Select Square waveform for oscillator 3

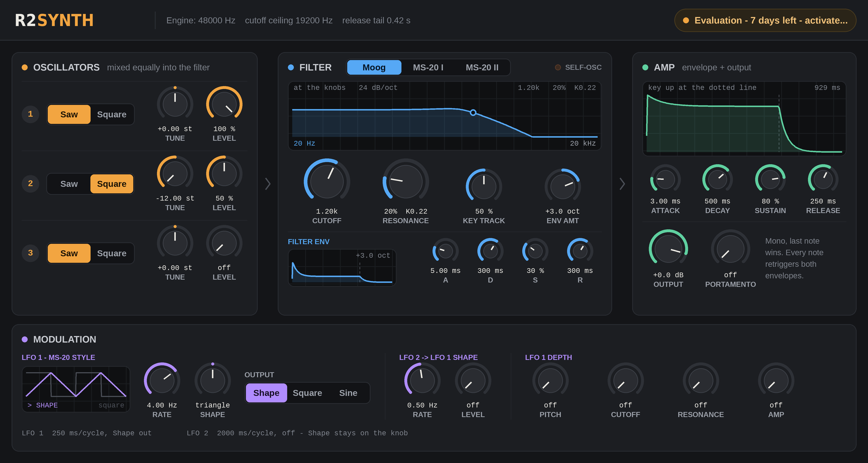click(x=112, y=253)
